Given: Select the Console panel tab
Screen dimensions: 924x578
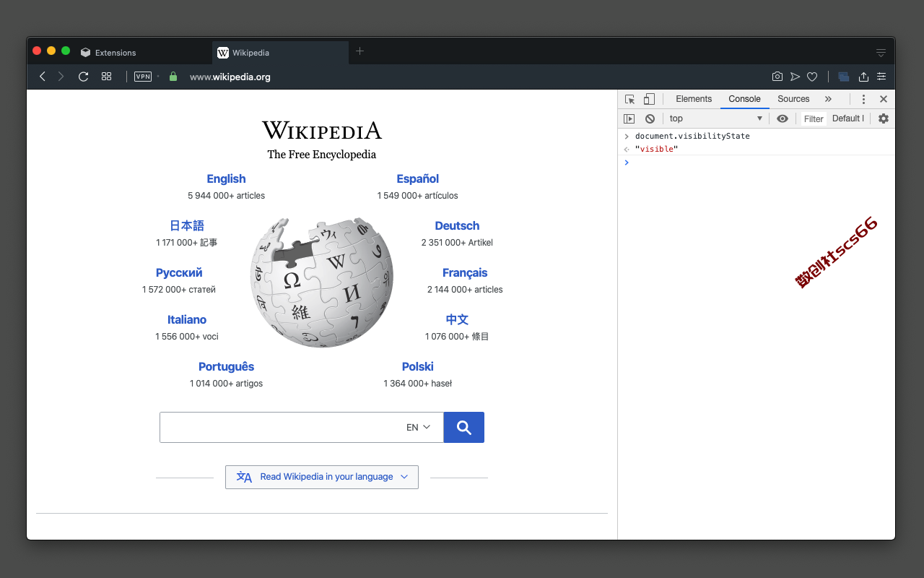Looking at the screenshot, I should tap(744, 99).
